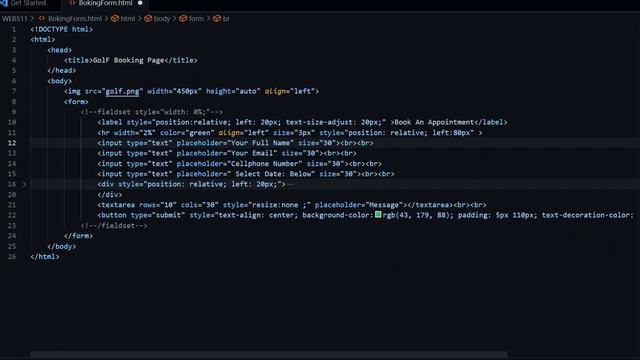Select the html breadcrumb symbol

pos(128,19)
